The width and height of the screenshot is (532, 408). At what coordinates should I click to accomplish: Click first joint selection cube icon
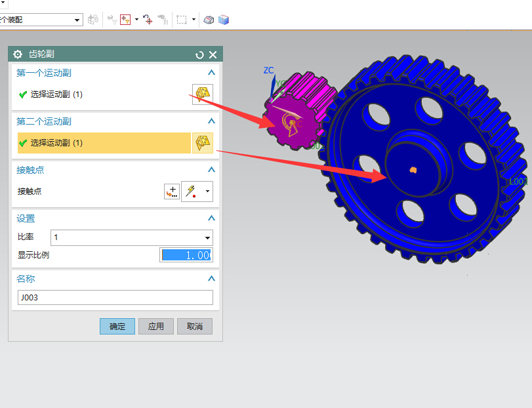click(x=203, y=94)
